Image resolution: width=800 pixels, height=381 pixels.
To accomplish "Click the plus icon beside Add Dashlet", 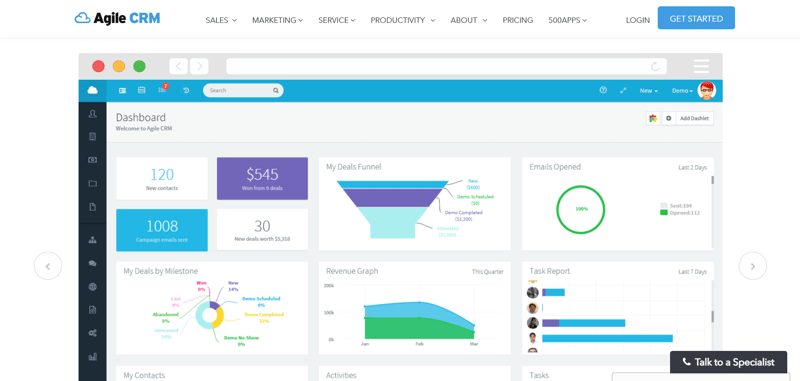I will (668, 118).
